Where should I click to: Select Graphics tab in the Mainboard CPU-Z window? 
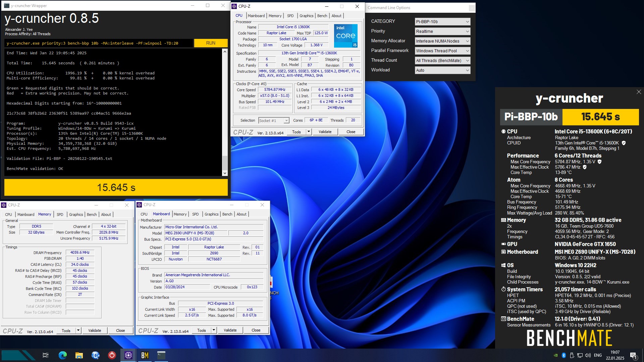(211, 214)
